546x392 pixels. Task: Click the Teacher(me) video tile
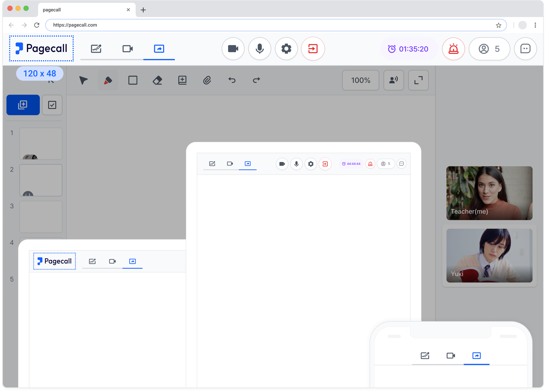[x=489, y=193]
